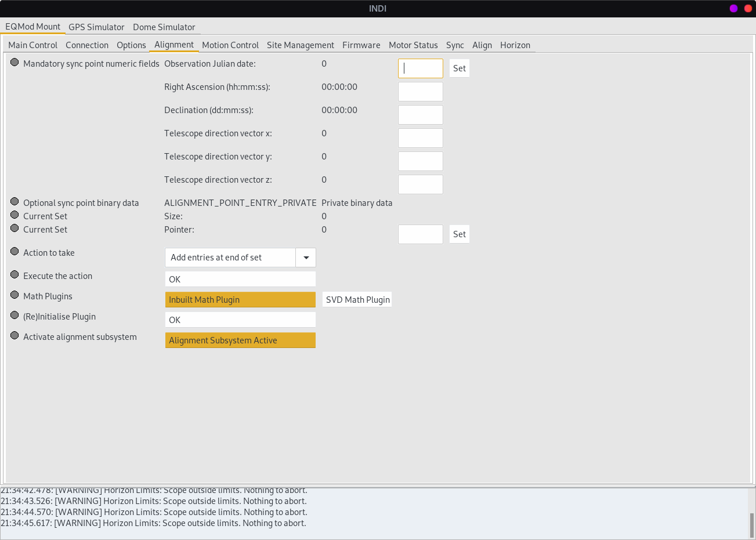Click the Execute the action status light
756x540 pixels.
tap(15, 274)
